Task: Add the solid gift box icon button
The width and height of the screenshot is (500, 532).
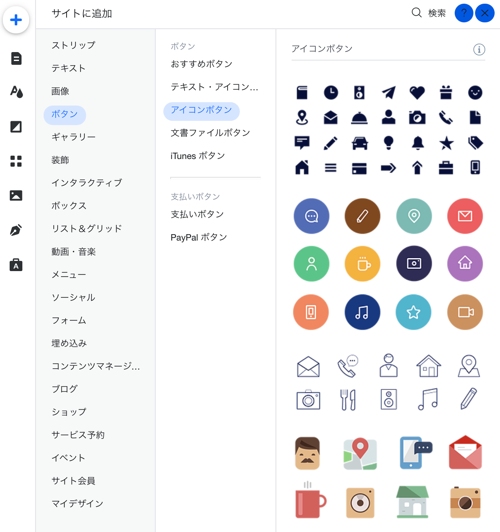Action: [446, 92]
